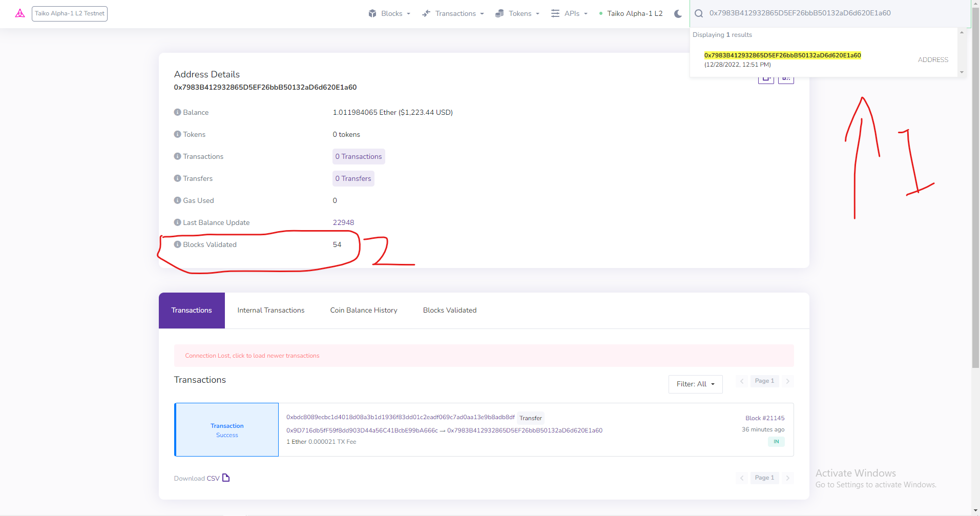Open the Blocks dropdown menu

389,14
